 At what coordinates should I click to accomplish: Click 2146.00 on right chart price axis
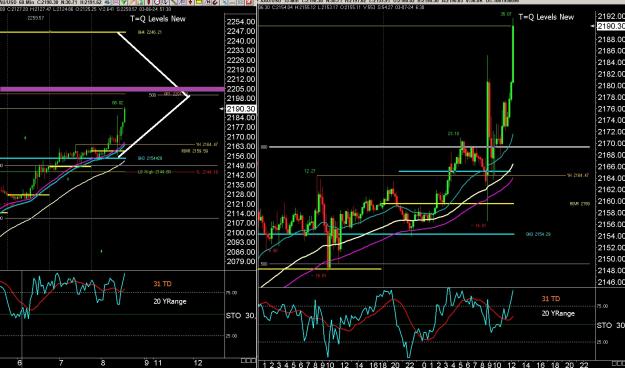point(611,282)
